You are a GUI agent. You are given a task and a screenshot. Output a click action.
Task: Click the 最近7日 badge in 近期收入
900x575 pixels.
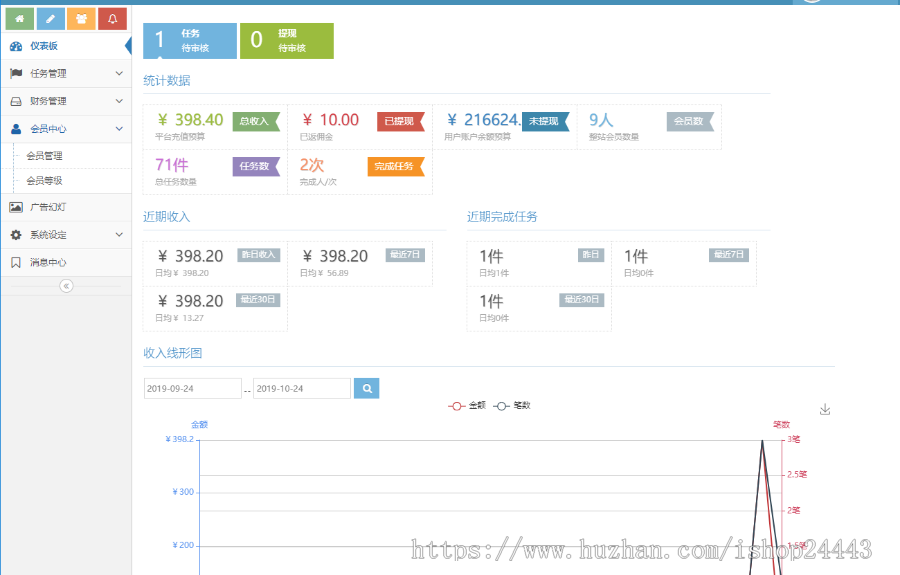click(x=405, y=255)
